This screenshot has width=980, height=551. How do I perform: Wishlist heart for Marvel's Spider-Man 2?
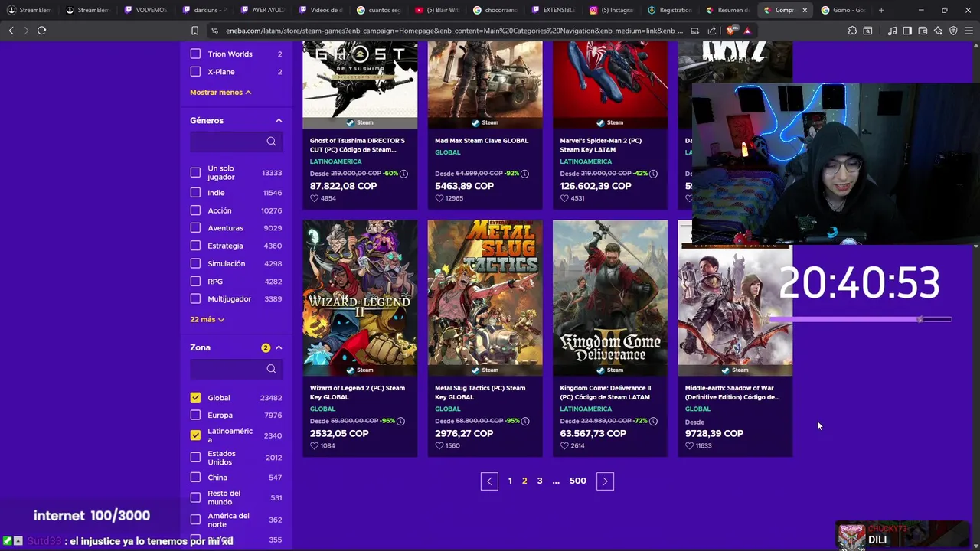[x=564, y=198]
